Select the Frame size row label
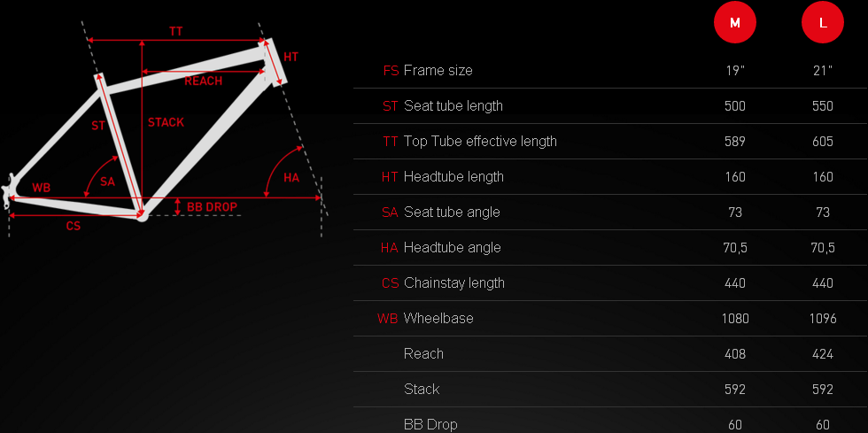Viewport: 868px width, 433px height. coord(438,70)
